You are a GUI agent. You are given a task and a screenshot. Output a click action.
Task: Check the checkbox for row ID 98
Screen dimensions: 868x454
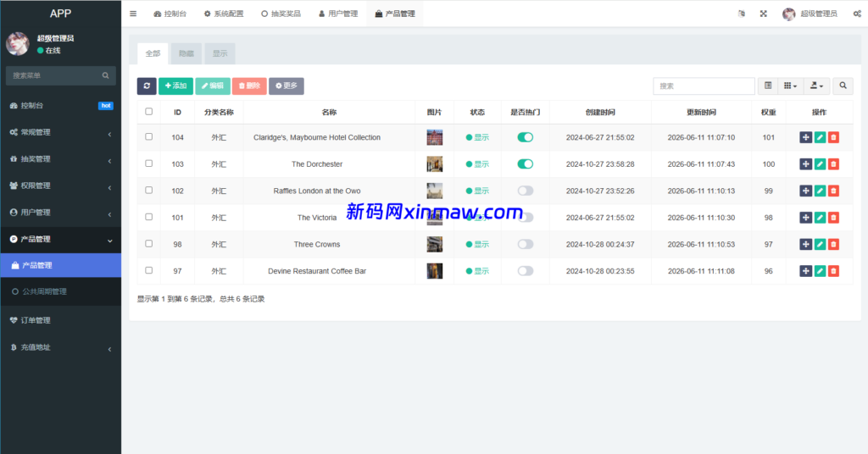click(149, 243)
